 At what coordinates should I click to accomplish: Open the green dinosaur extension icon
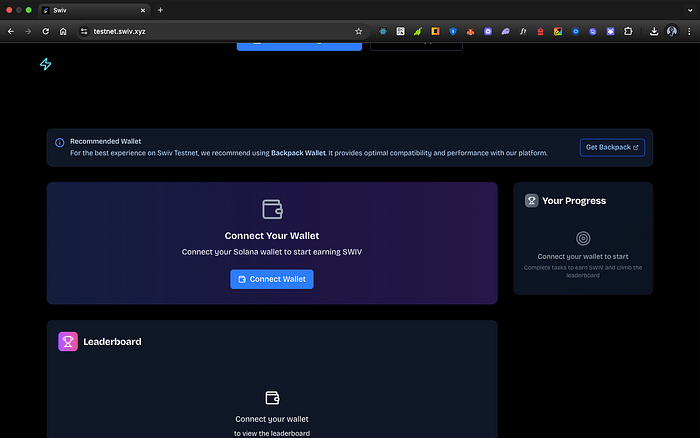click(x=418, y=31)
